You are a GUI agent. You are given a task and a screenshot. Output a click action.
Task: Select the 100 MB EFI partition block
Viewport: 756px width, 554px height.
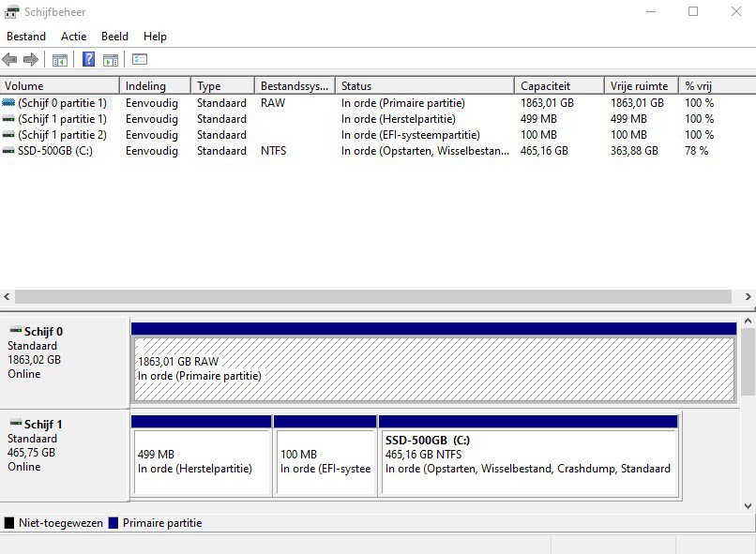325,461
